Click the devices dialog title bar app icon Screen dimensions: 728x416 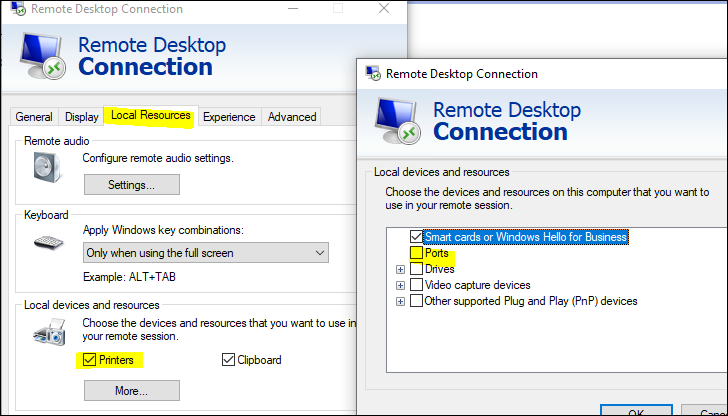point(373,73)
